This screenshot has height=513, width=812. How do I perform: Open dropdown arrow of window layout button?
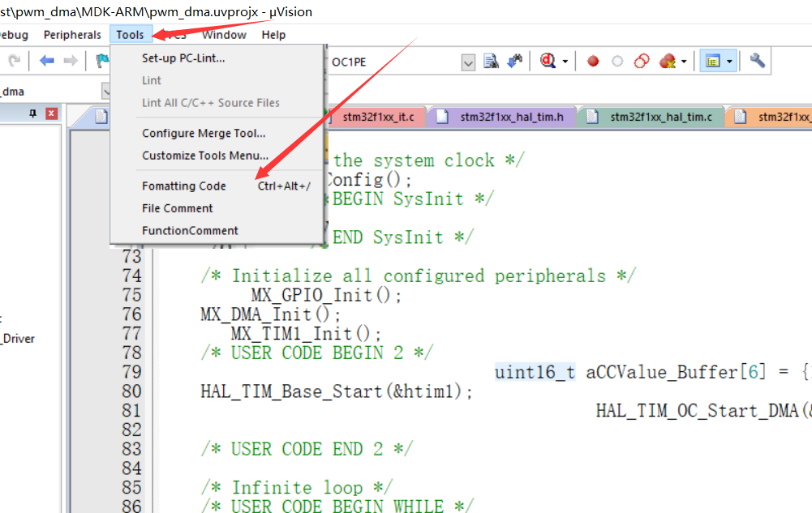pos(729,62)
